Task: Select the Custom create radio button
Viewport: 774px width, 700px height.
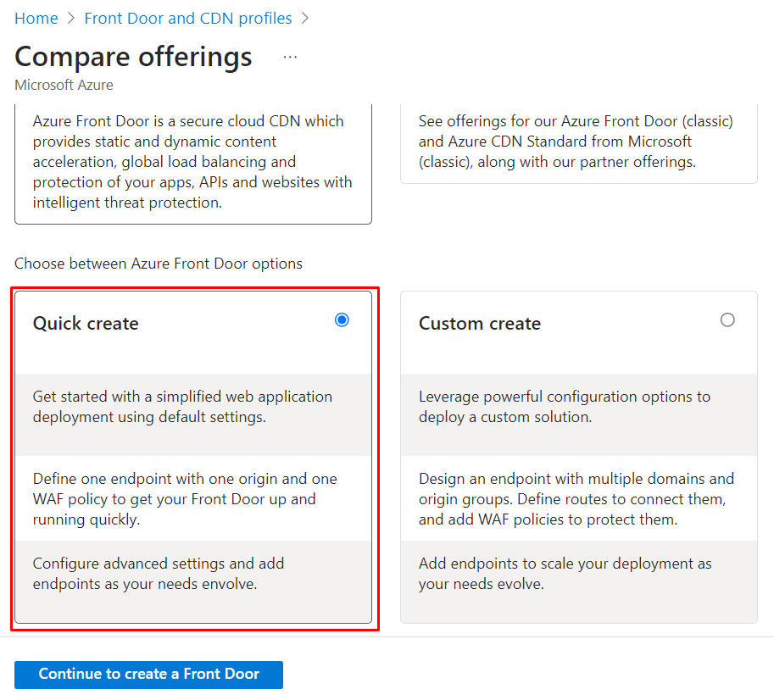Action: tap(727, 319)
